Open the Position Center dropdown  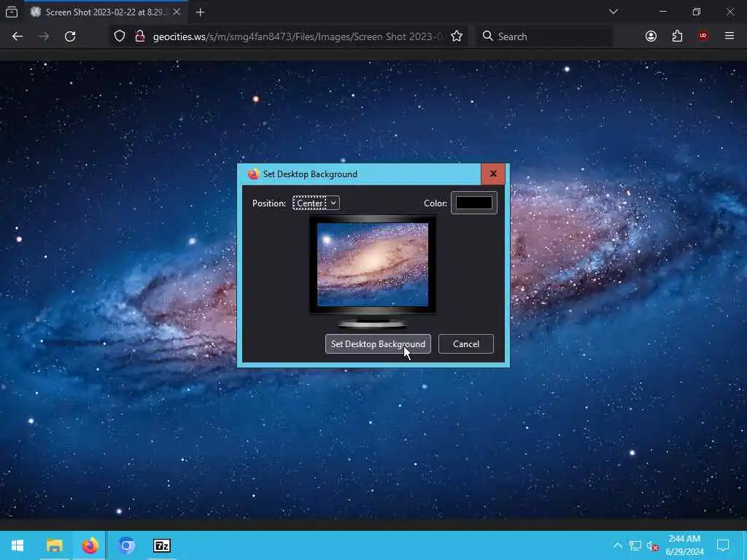click(x=316, y=203)
